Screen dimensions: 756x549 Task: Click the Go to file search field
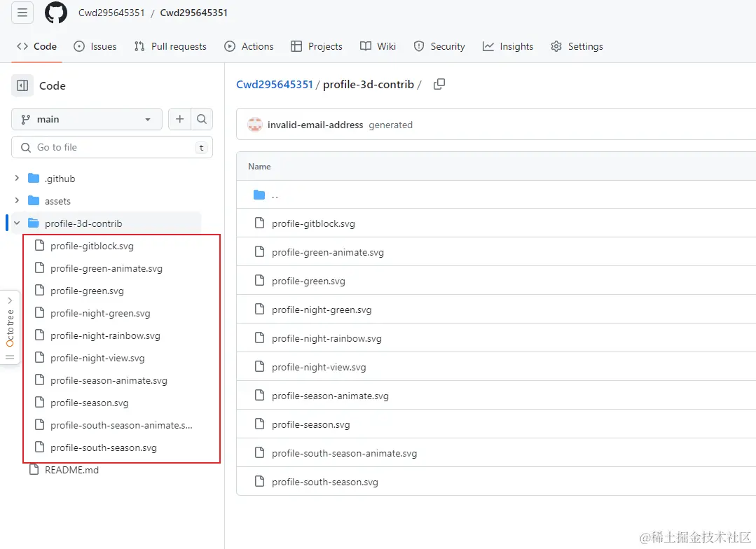[x=112, y=147]
